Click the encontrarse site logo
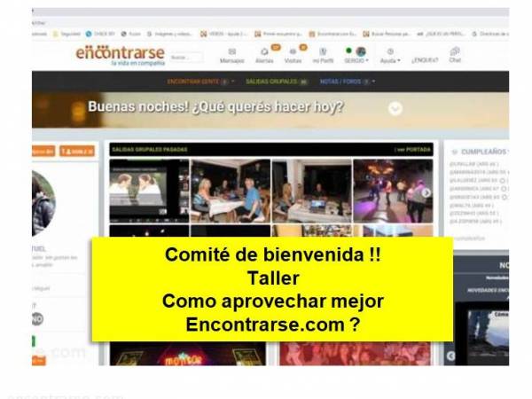This screenshot has width=532, height=399. point(121,55)
